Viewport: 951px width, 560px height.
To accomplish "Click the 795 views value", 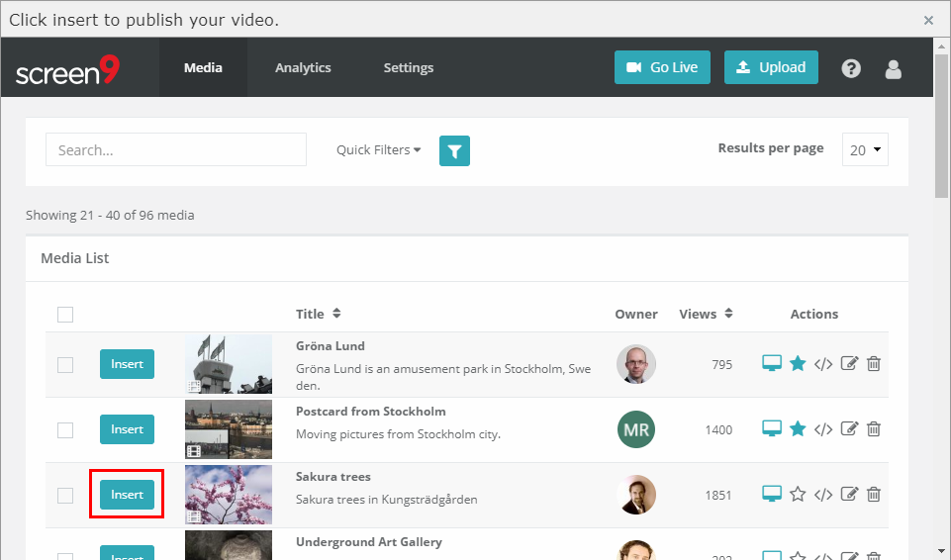I will click(721, 365).
